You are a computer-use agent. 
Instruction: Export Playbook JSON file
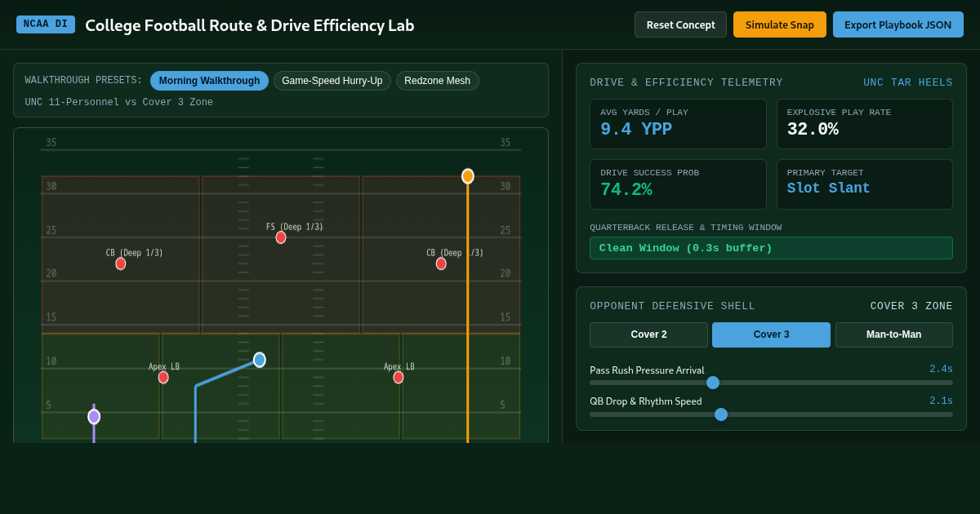(x=898, y=24)
